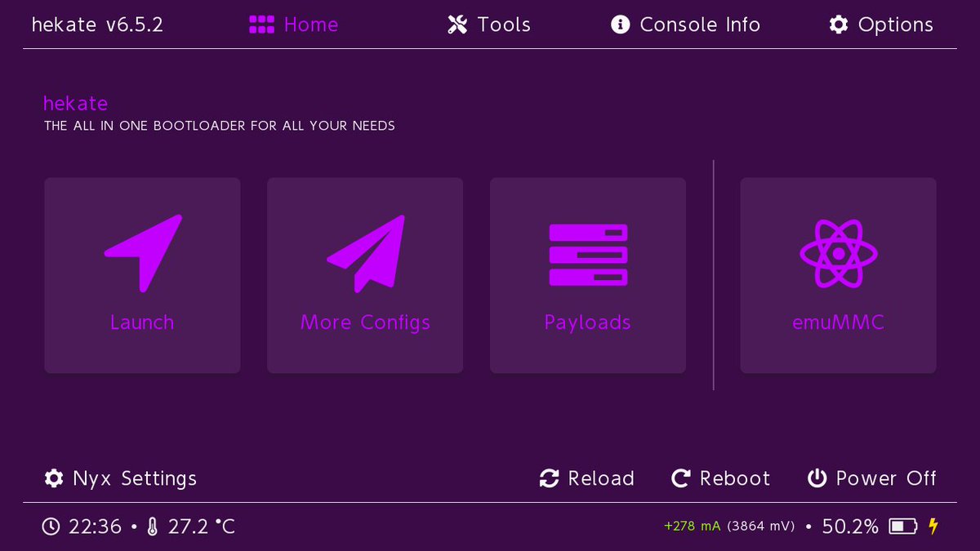Click the Tools wrench icon
Image resolution: width=980 pixels, height=551 pixels.
point(457,24)
